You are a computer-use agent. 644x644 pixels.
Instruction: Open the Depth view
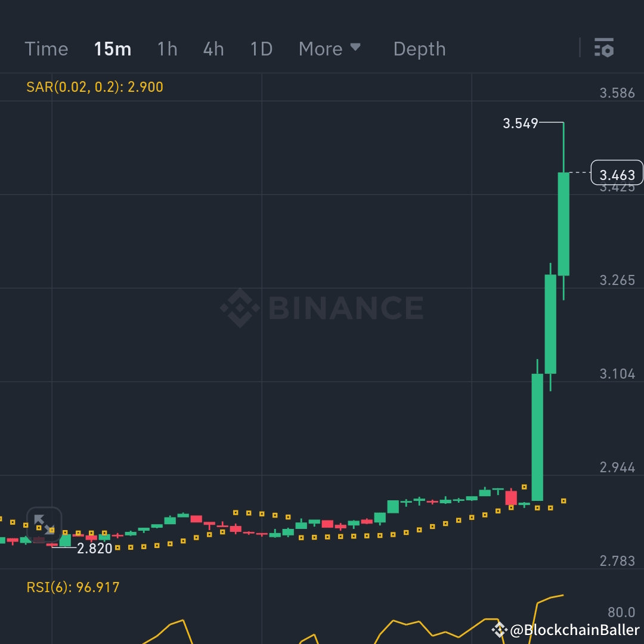click(x=419, y=49)
